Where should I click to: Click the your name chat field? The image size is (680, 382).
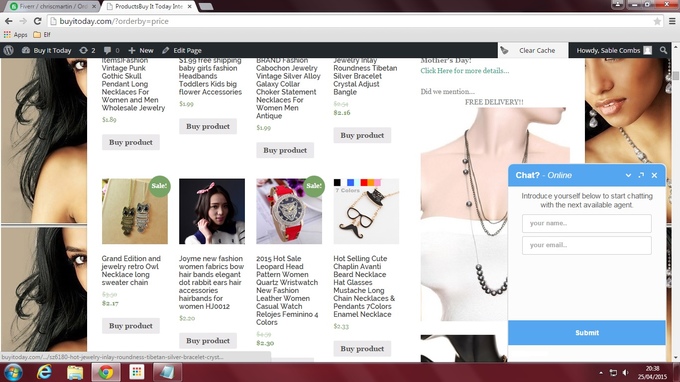click(586, 223)
